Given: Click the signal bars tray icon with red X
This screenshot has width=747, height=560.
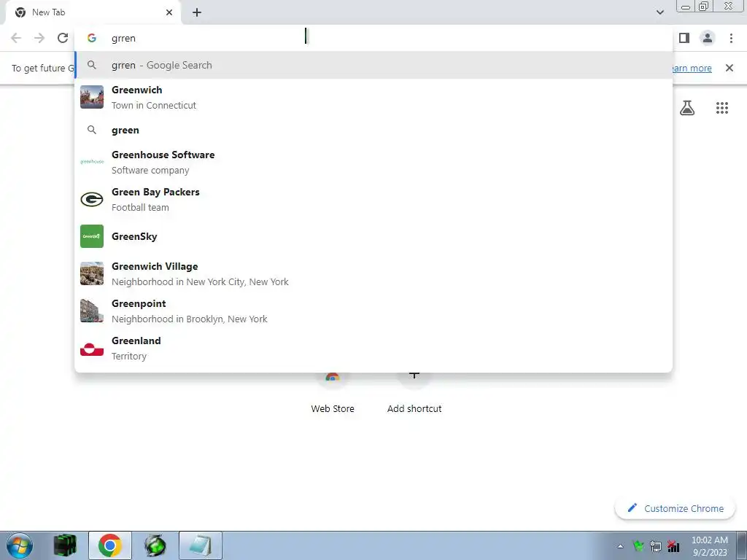Looking at the screenshot, I should click(x=673, y=546).
